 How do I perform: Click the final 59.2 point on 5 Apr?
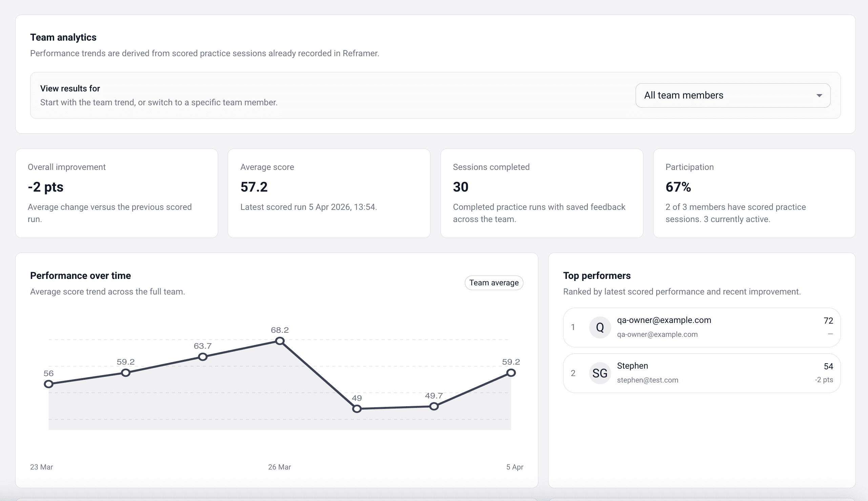[511, 373]
